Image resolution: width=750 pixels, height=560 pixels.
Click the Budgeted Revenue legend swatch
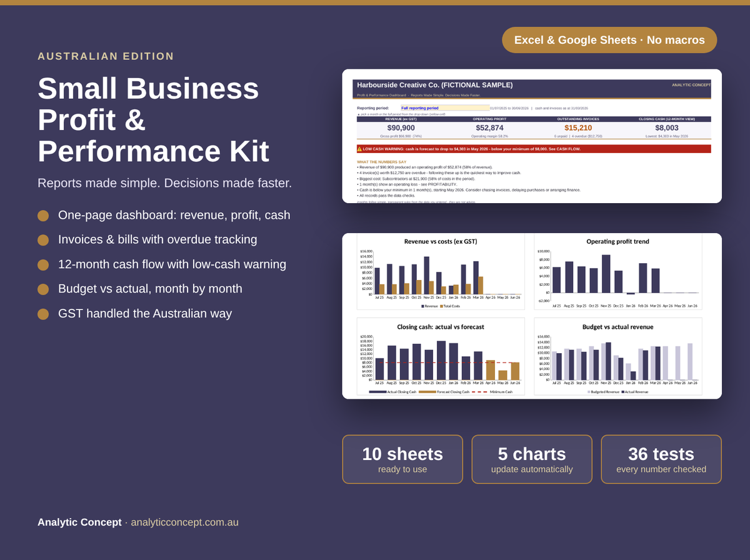point(589,392)
